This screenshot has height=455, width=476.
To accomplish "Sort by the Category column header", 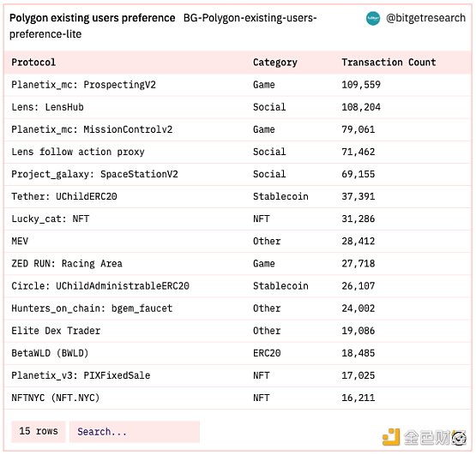I will click(275, 63).
